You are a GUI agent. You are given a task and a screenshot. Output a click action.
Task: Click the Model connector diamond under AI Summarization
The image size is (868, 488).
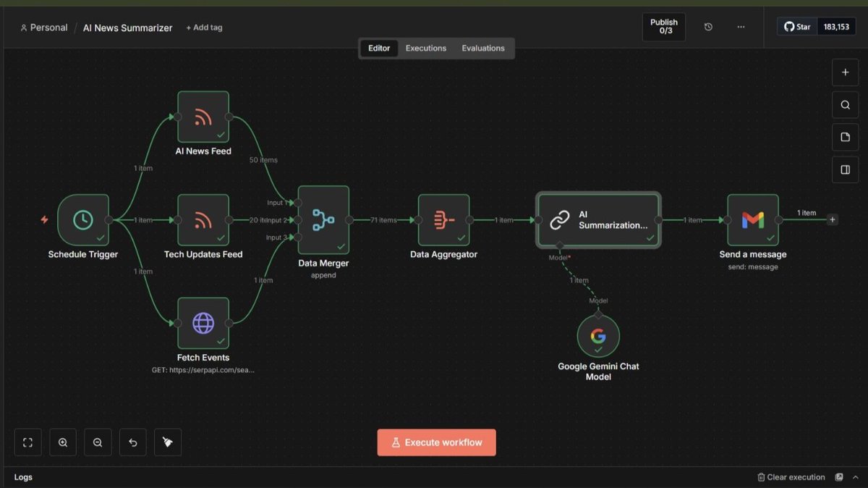pyautogui.click(x=559, y=246)
